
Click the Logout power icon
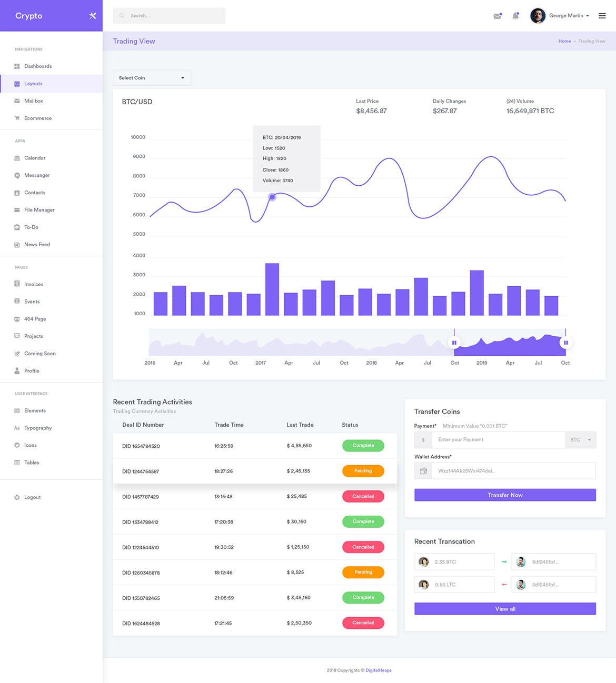tap(17, 497)
